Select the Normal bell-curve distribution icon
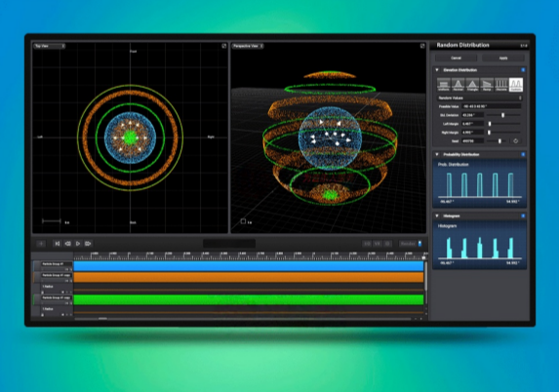 459,85
